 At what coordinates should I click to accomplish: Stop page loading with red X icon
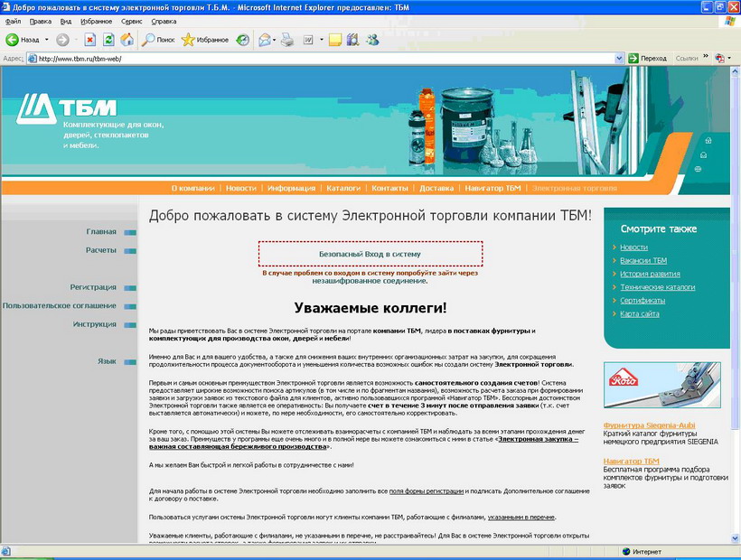tap(89, 40)
